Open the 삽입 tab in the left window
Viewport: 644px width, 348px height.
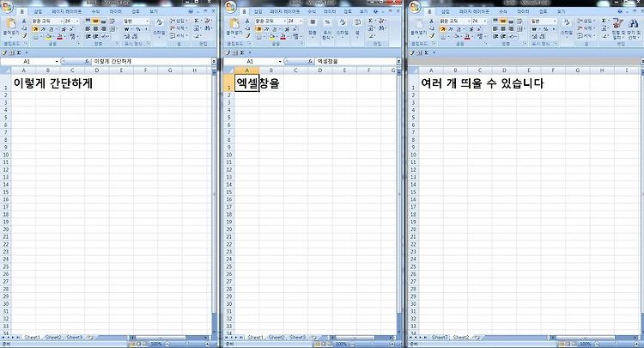coord(38,11)
